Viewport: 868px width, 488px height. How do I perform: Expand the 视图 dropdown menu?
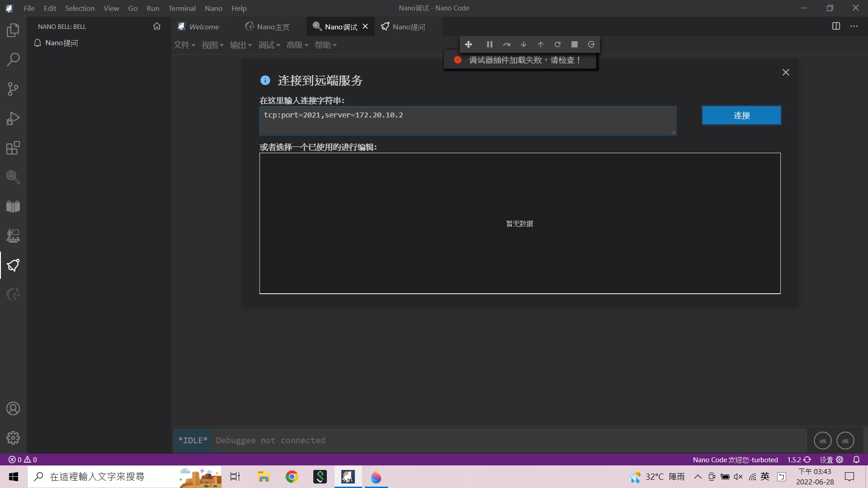(212, 45)
